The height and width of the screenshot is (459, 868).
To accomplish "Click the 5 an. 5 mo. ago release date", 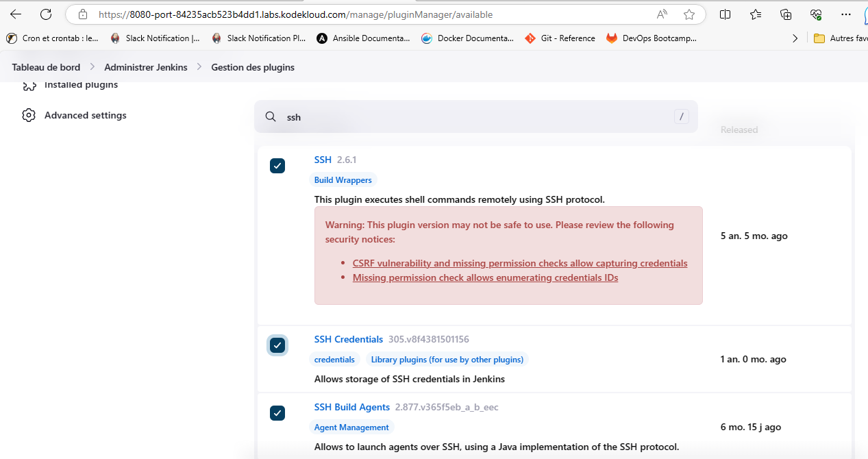I will (x=754, y=236).
